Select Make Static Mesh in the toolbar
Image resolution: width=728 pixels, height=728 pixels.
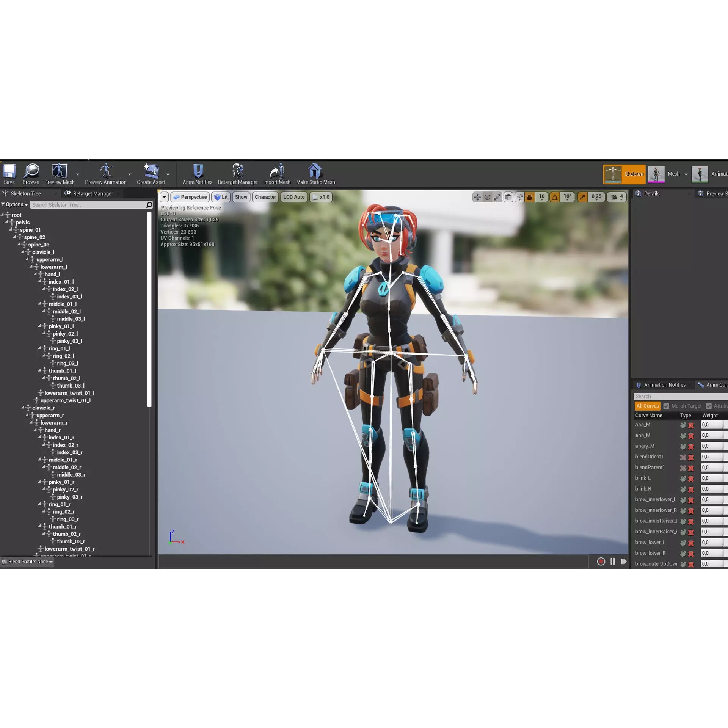[315, 174]
